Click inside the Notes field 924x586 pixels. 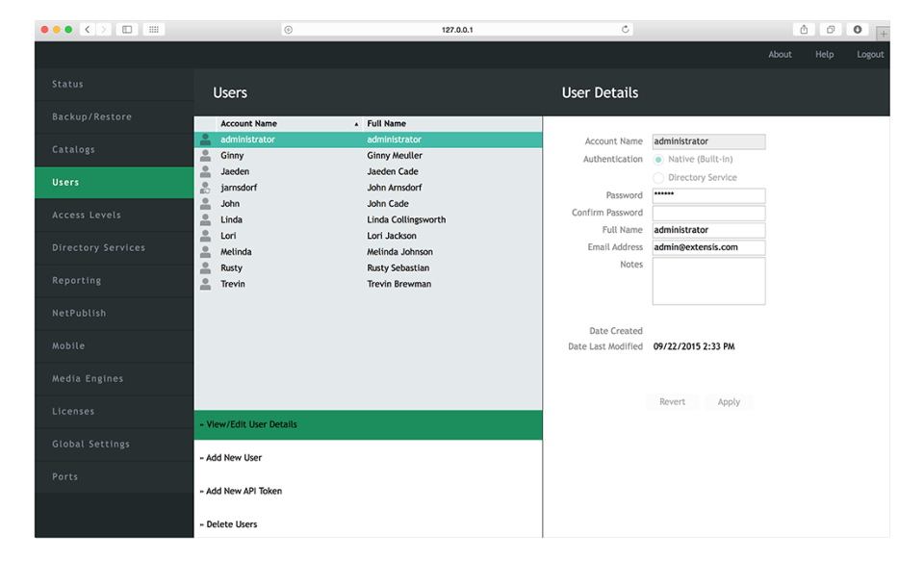click(708, 279)
